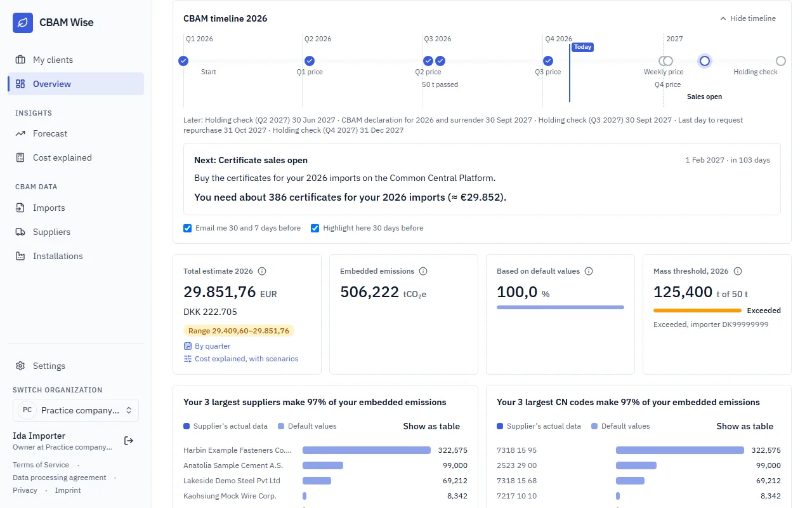Open the Imprint link
This screenshot has height=508, width=812.
(68, 490)
